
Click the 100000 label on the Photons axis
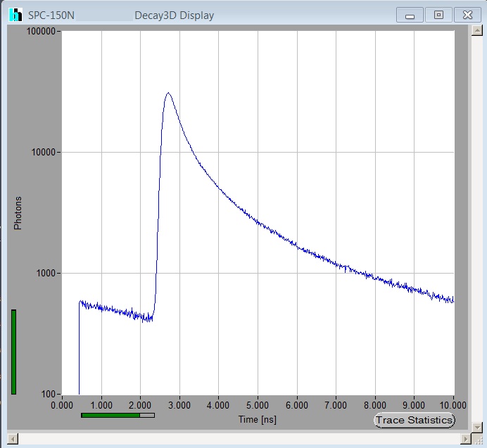(x=40, y=32)
